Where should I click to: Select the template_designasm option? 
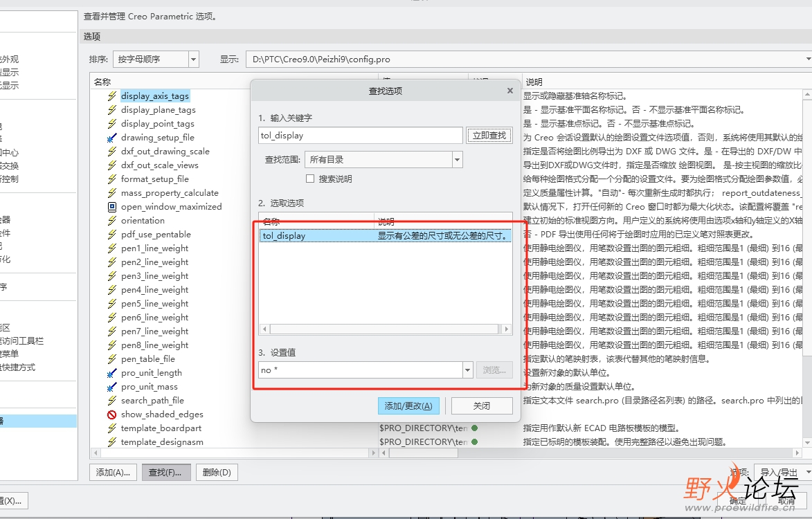pos(162,442)
